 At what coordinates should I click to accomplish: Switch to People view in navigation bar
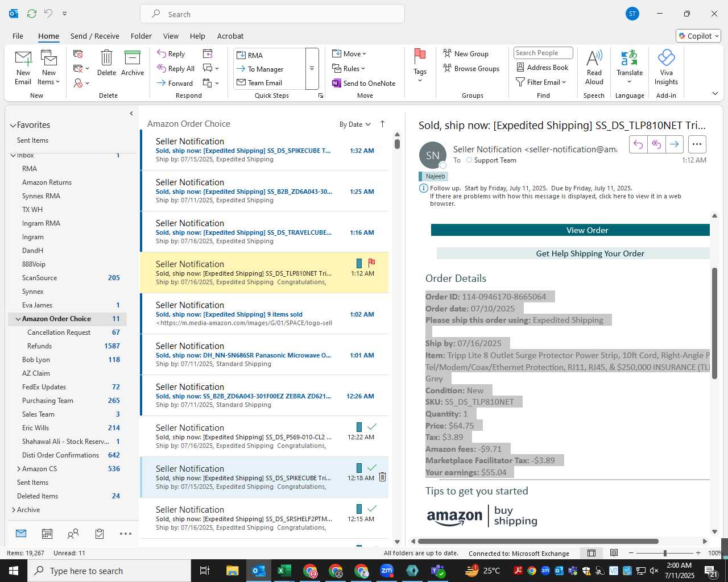(x=73, y=534)
